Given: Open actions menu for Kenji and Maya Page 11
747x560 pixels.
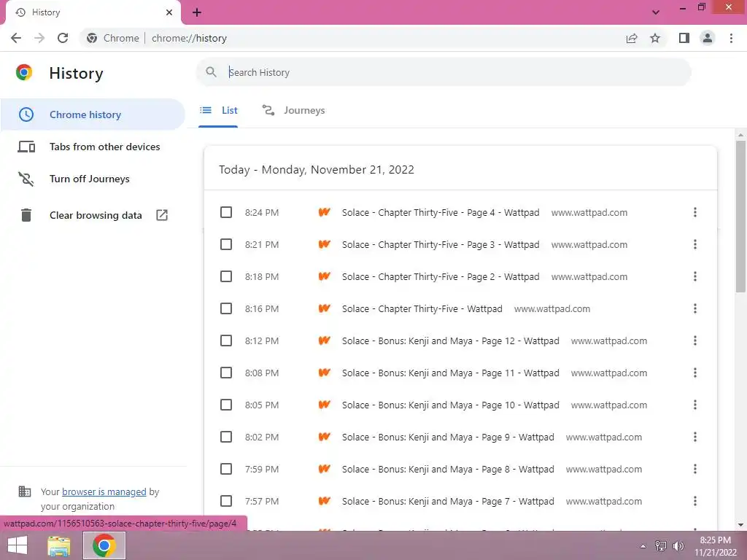Looking at the screenshot, I should pyautogui.click(x=695, y=373).
